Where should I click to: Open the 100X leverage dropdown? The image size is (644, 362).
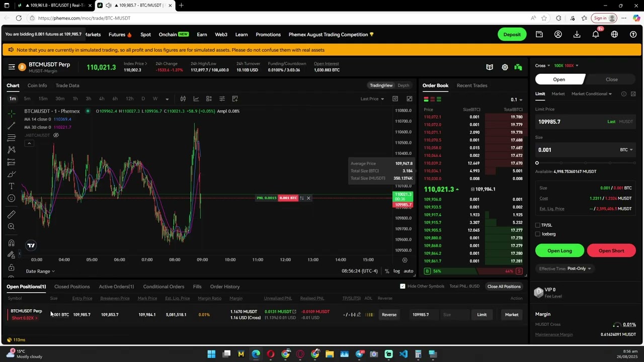coord(566,65)
